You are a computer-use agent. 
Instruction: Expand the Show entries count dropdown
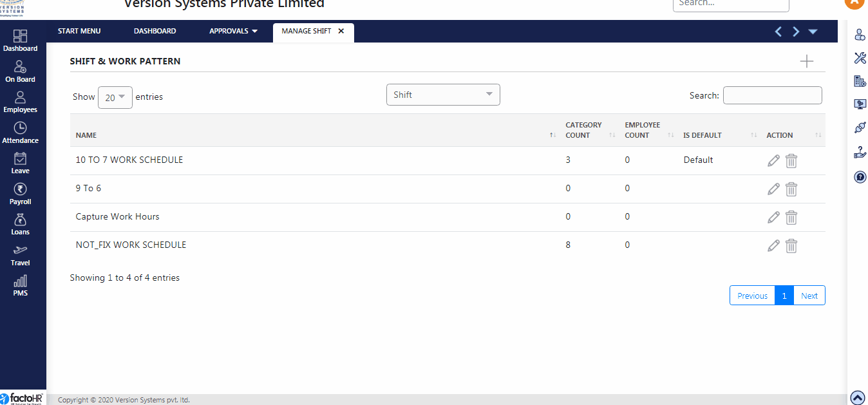tap(115, 97)
